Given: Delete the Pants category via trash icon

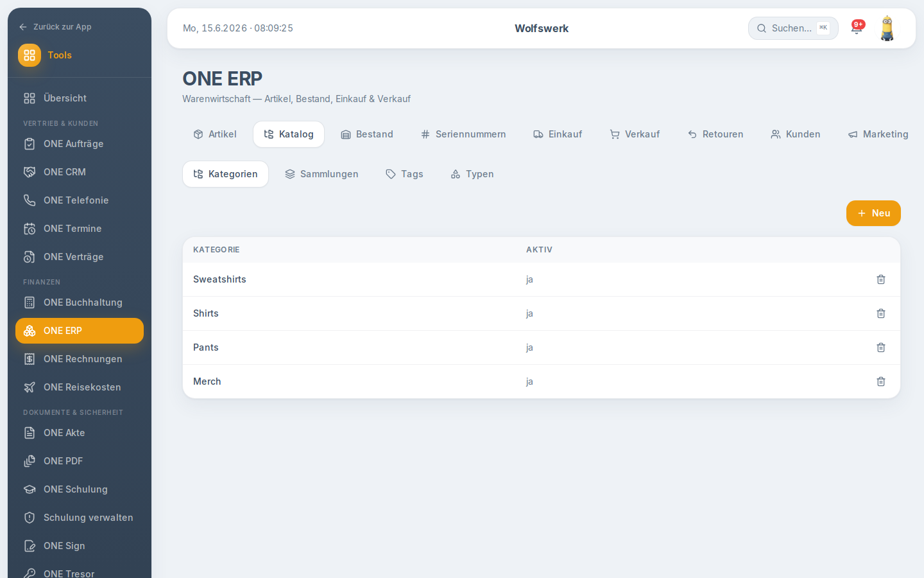Looking at the screenshot, I should (x=881, y=347).
